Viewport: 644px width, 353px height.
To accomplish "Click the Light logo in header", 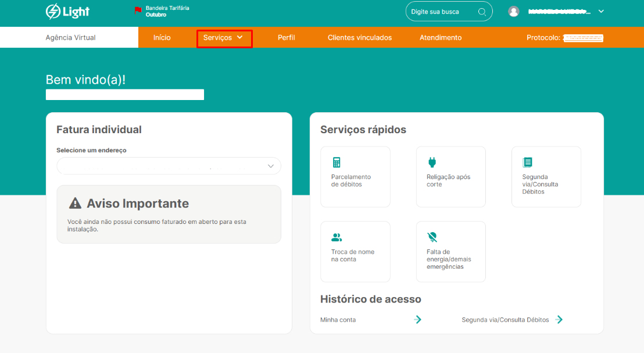I will [x=67, y=12].
